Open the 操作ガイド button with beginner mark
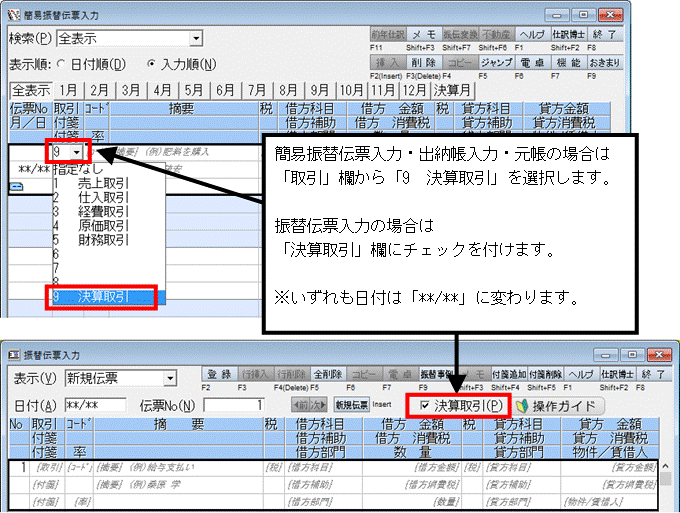 tap(559, 406)
